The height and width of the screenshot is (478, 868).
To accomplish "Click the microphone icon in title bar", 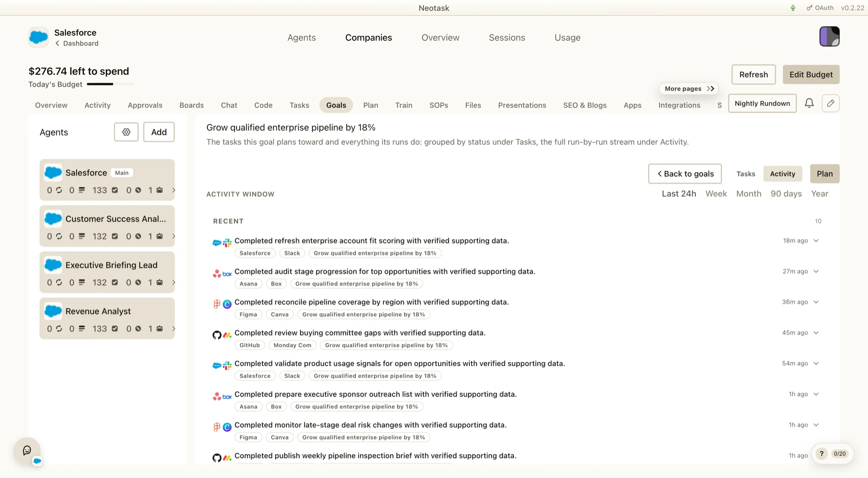I will (793, 8).
